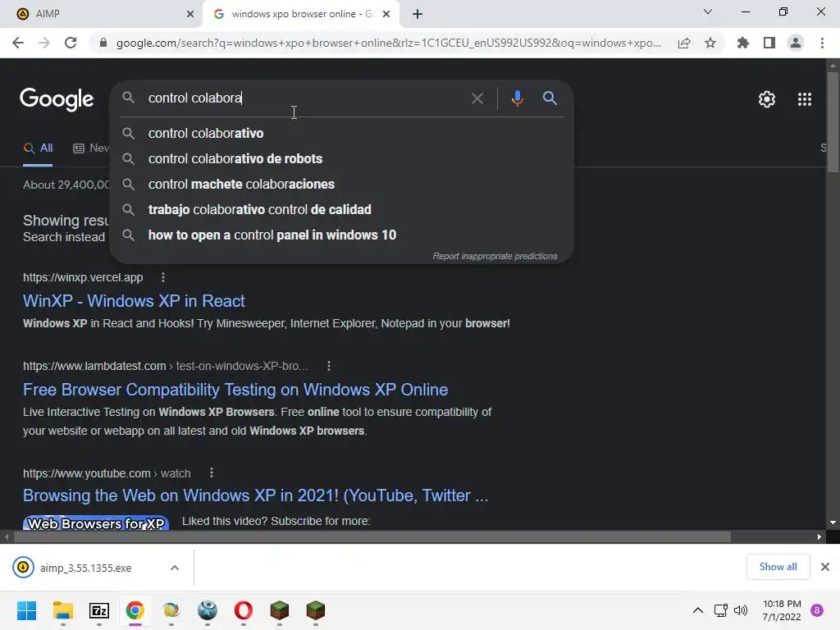Clear the search box text
Image resolution: width=840 pixels, height=630 pixels.
(x=477, y=98)
